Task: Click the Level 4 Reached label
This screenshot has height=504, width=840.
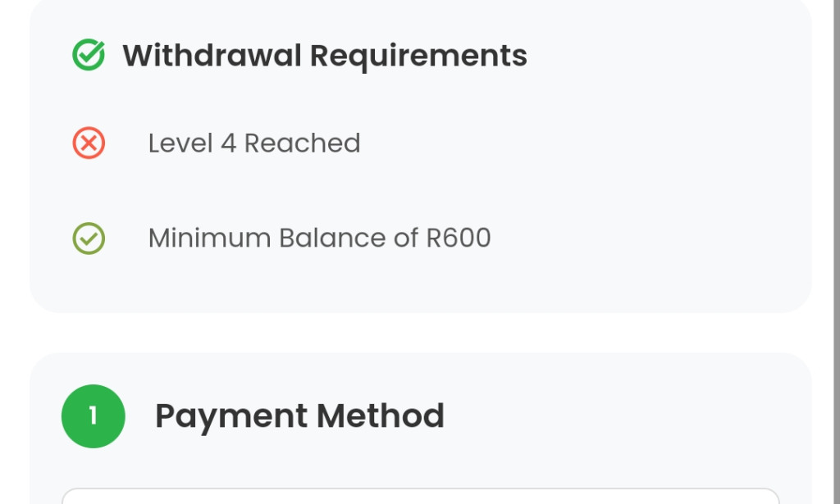Action: (253, 142)
